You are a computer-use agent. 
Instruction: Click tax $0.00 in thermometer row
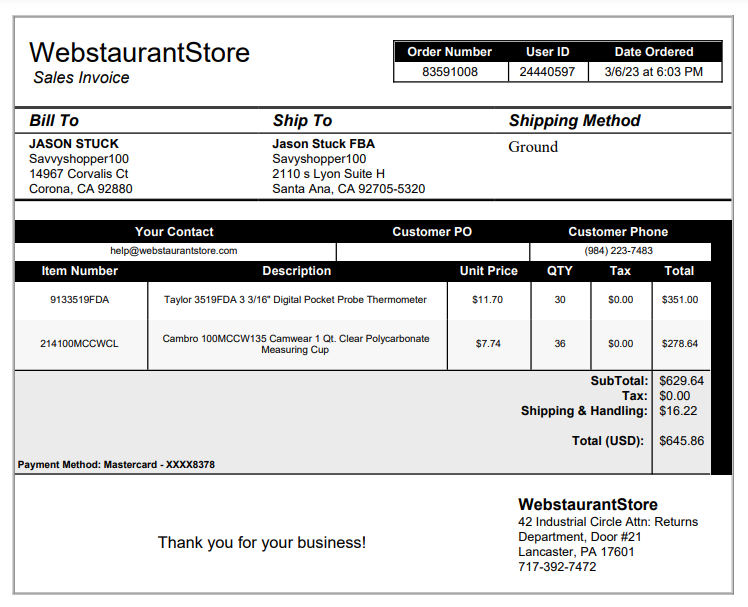point(621,300)
